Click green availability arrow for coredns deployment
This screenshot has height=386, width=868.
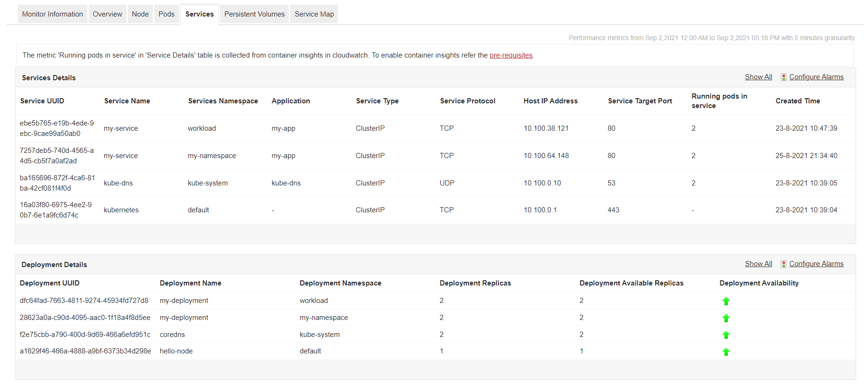click(726, 335)
